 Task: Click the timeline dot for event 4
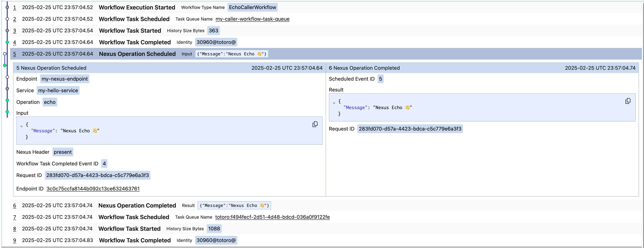point(7,42)
